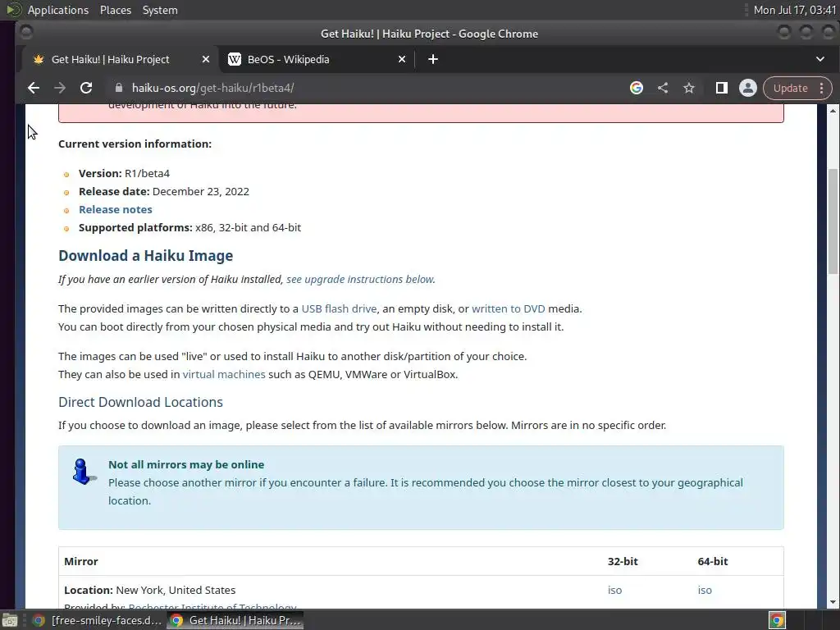This screenshot has height=630, width=840.
Task: Click the 64-bit column header
Action: click(713, 561)
